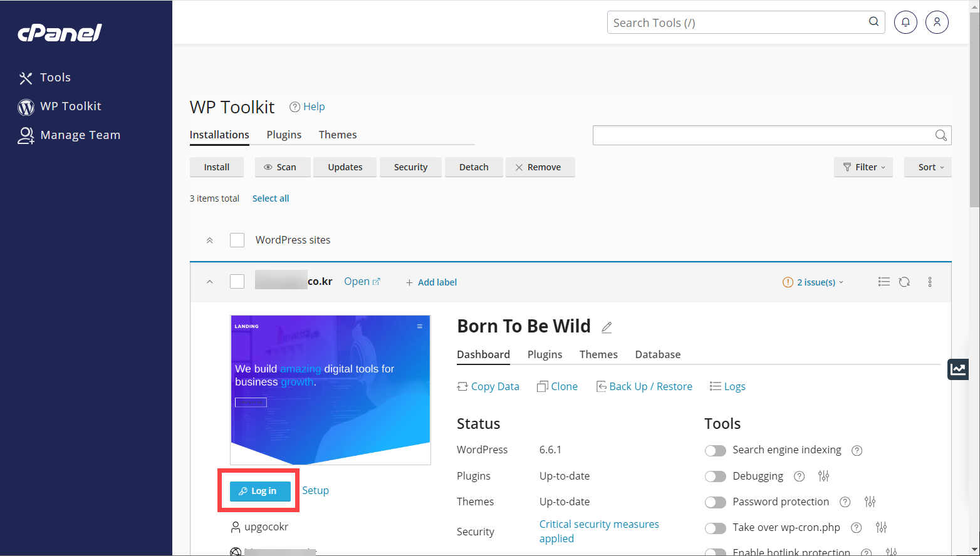Open Password protection settings sliders icon
Screen dimensions: 980x556
click(x=870, y=502)
